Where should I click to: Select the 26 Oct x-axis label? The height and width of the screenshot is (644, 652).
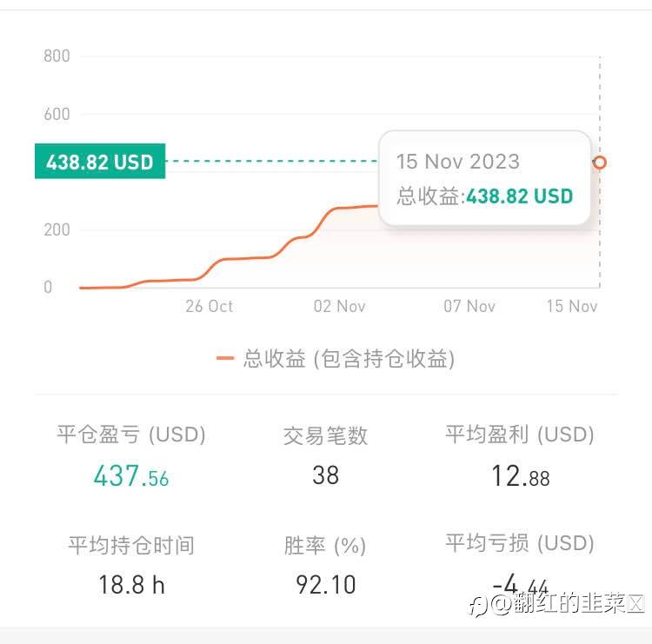(x=209, y=306)
